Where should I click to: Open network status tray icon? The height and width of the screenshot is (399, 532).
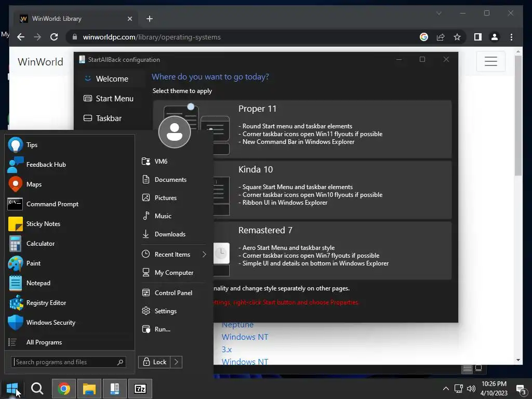pyautogui.click(x=458, y=389)
